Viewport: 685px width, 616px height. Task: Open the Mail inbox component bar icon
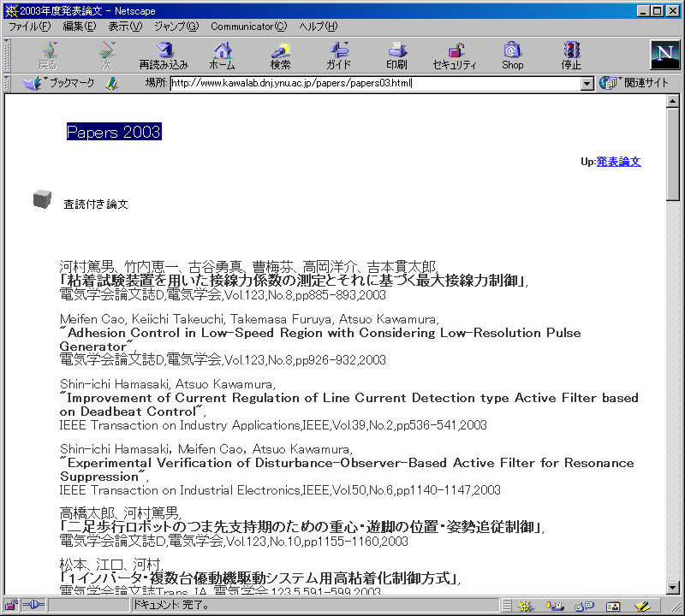555,606
